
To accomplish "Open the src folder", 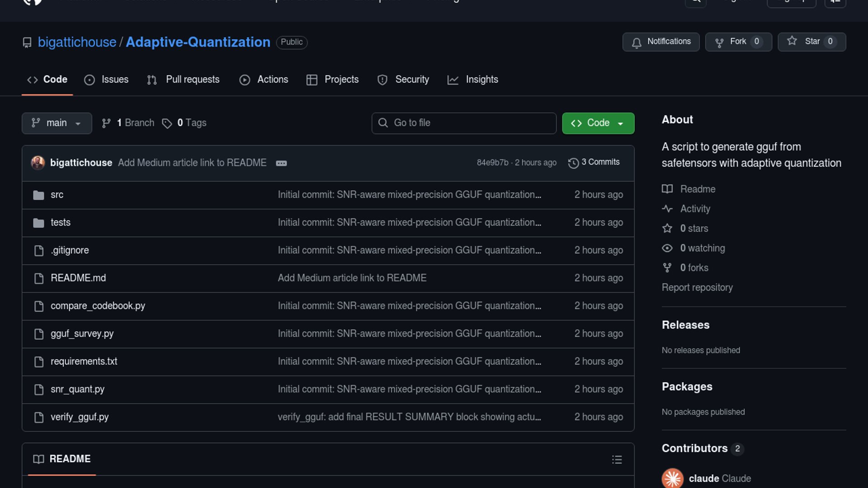I will point(57,195).
